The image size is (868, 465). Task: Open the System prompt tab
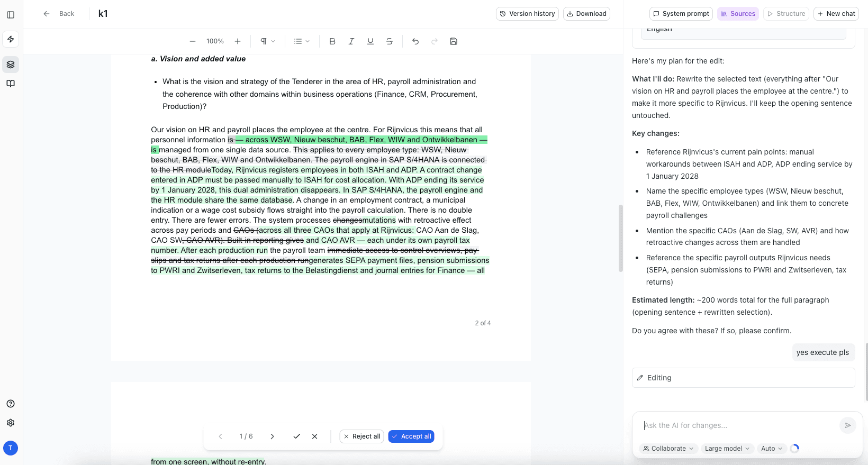681,14
